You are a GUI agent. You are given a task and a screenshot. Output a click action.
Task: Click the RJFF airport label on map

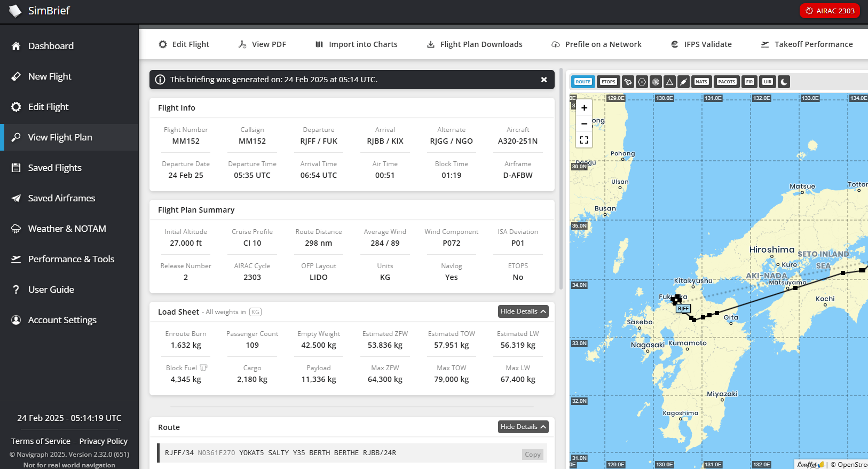683,309
